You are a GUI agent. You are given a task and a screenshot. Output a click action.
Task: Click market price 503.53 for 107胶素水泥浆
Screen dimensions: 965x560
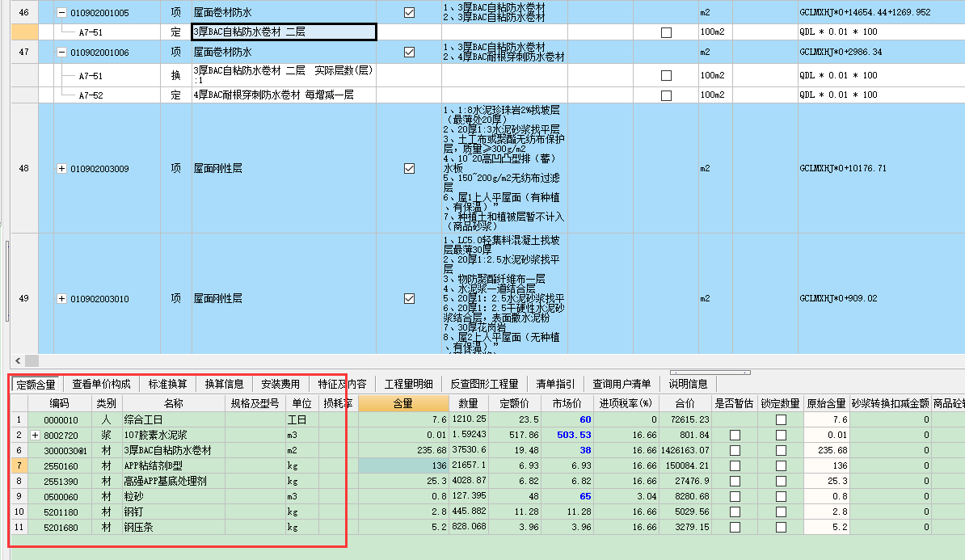[x=567, y=435]
